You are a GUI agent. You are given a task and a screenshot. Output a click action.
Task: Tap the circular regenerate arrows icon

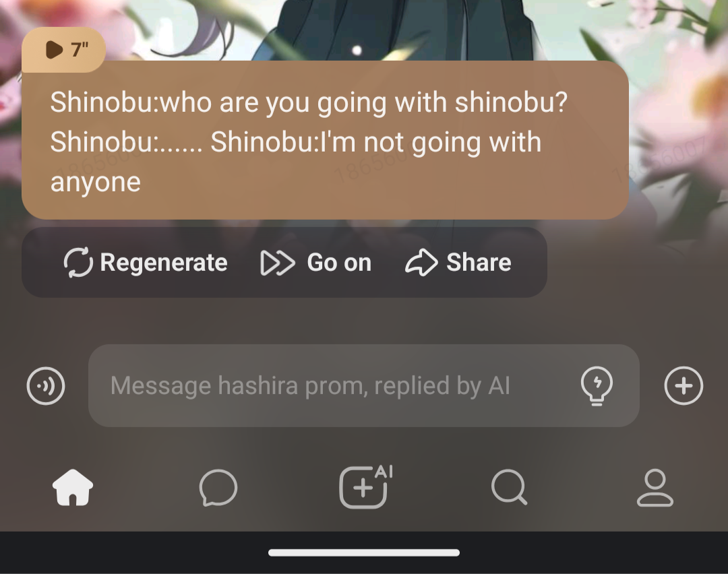pos(78,263)
